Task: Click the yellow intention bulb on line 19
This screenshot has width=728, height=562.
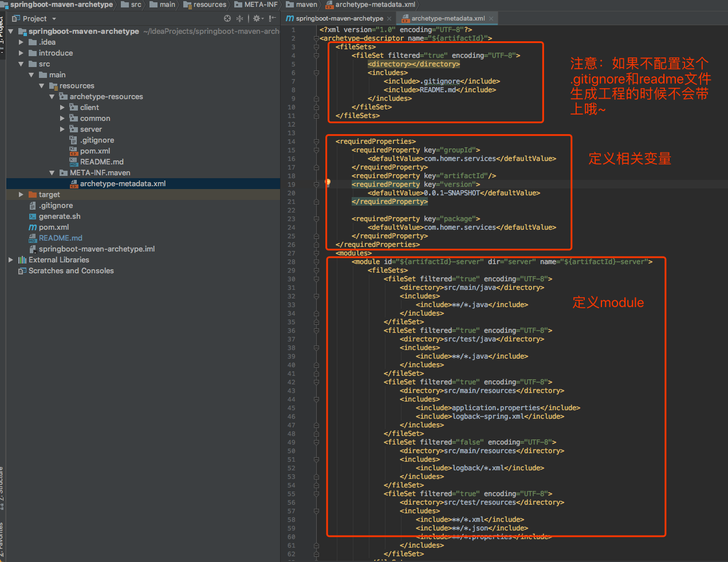Action: (x=328, y=183)
